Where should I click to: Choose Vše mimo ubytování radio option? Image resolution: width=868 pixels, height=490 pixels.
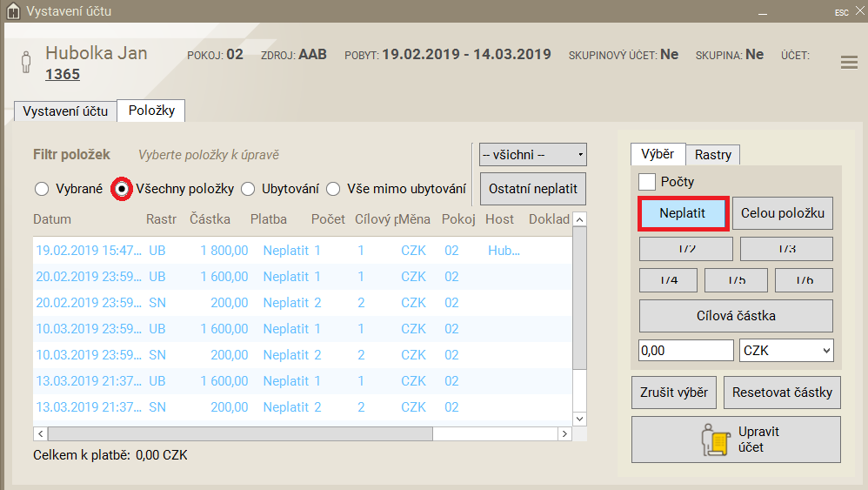click(x=333, y=189)
